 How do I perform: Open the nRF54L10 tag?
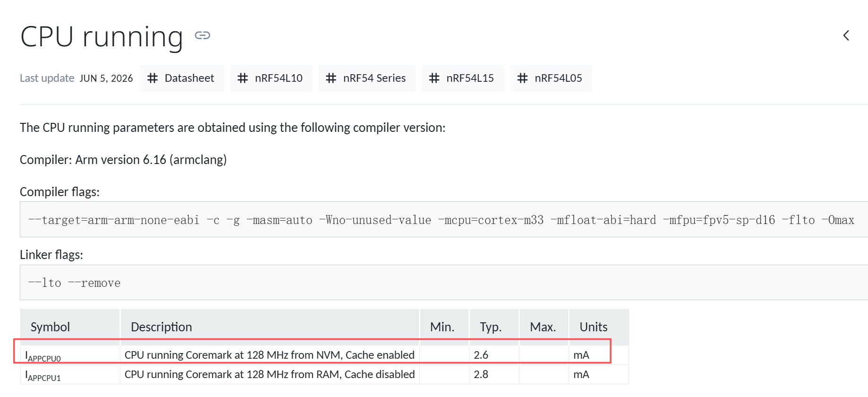271,78
